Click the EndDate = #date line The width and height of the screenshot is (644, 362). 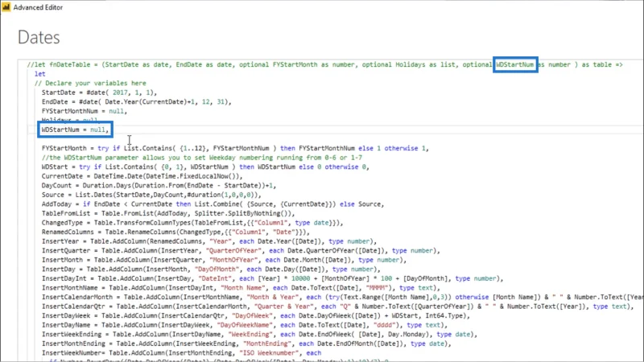(x=136, y=102)
